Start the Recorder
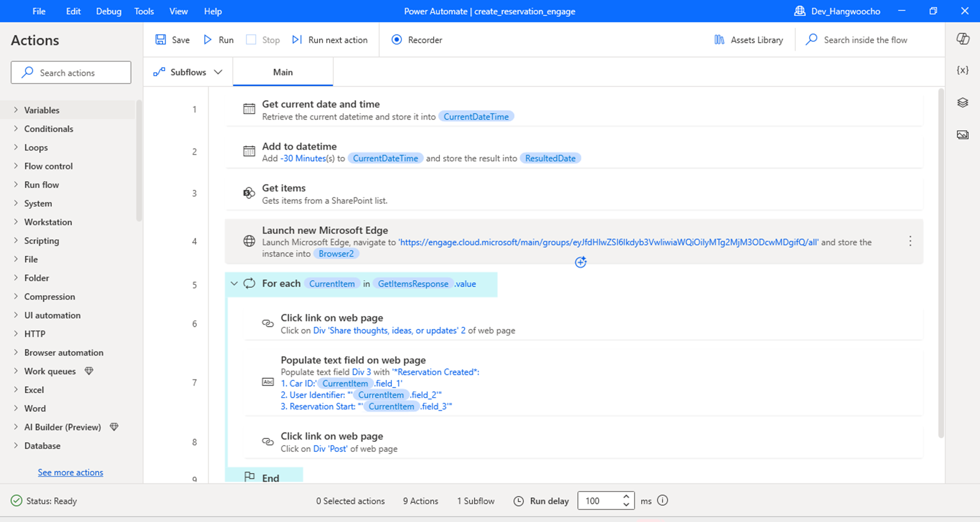 coord(416,40)
